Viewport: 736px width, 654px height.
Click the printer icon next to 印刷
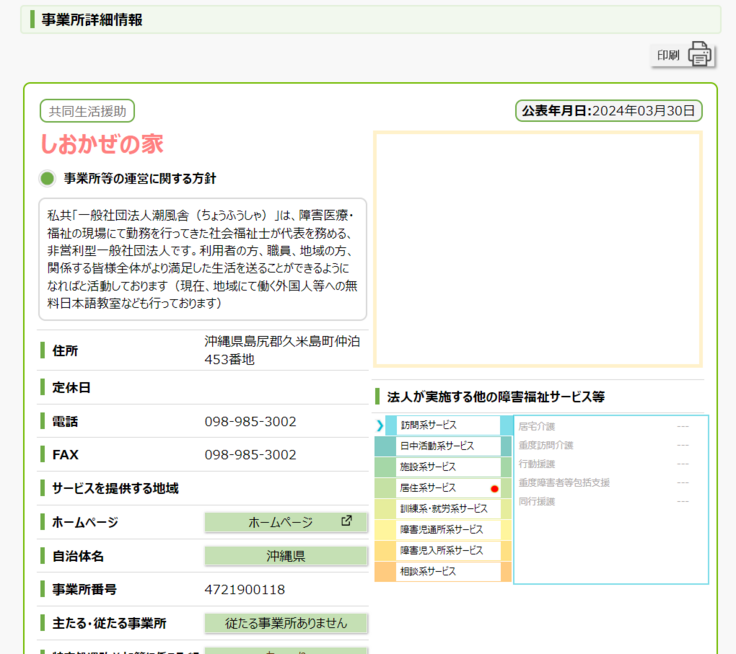[699, 54]
